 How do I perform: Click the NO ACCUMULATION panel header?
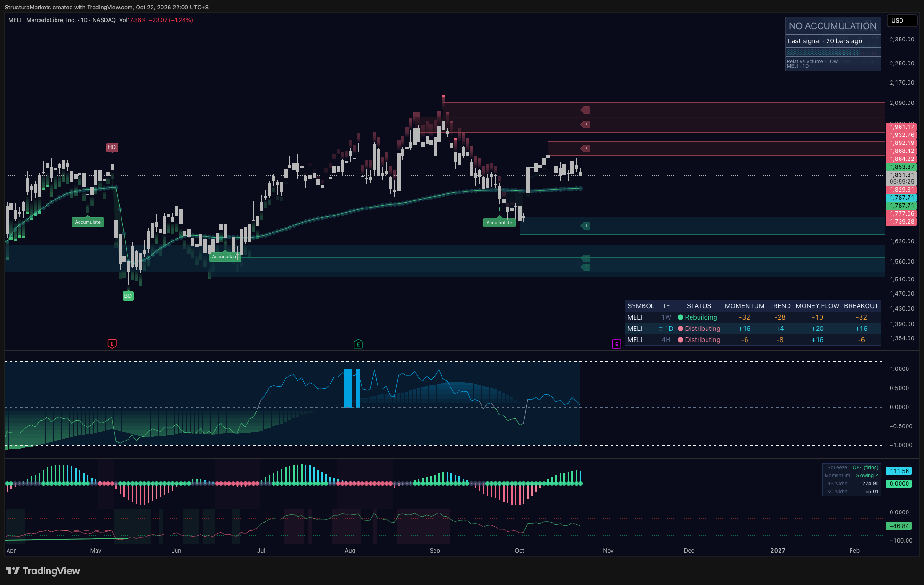pos(833,26)
